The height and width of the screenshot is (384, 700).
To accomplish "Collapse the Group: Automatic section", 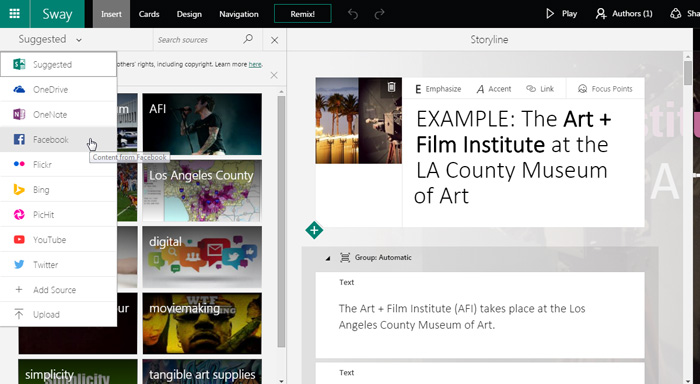I will coord(328,258).
